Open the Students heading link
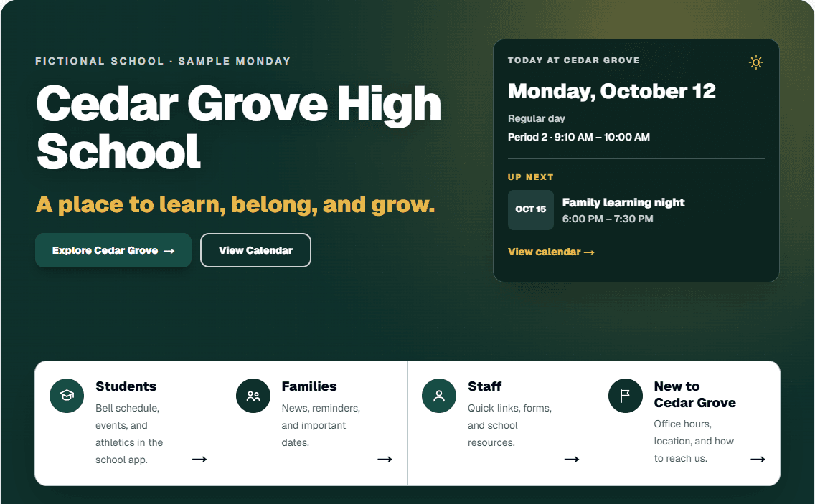This screenshot has height=504, width=815. click(126, 386)
